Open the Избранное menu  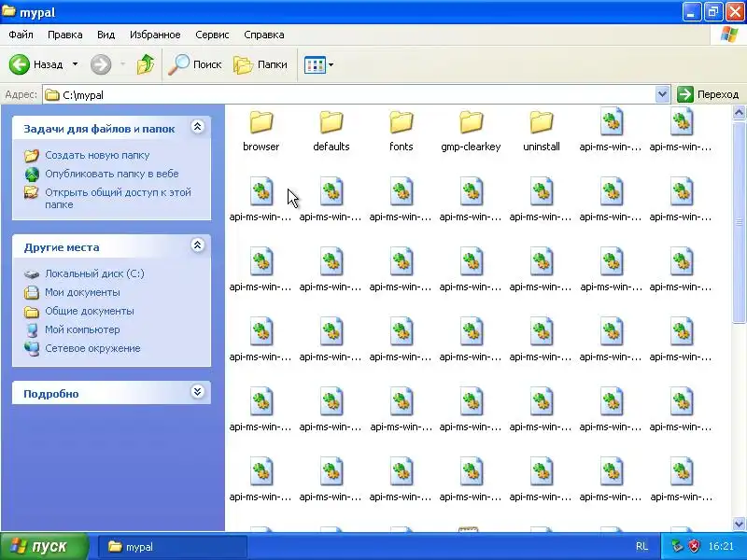155,35
